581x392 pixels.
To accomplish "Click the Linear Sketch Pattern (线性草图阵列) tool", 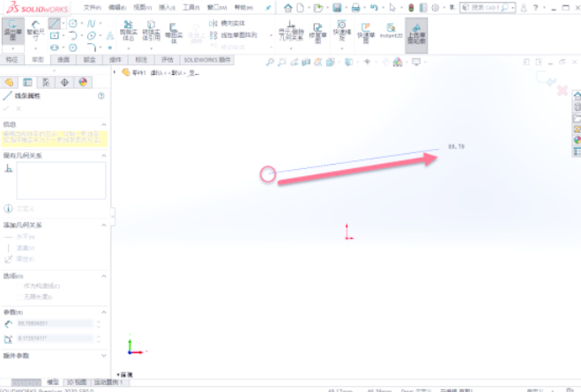I will point(234,35).
